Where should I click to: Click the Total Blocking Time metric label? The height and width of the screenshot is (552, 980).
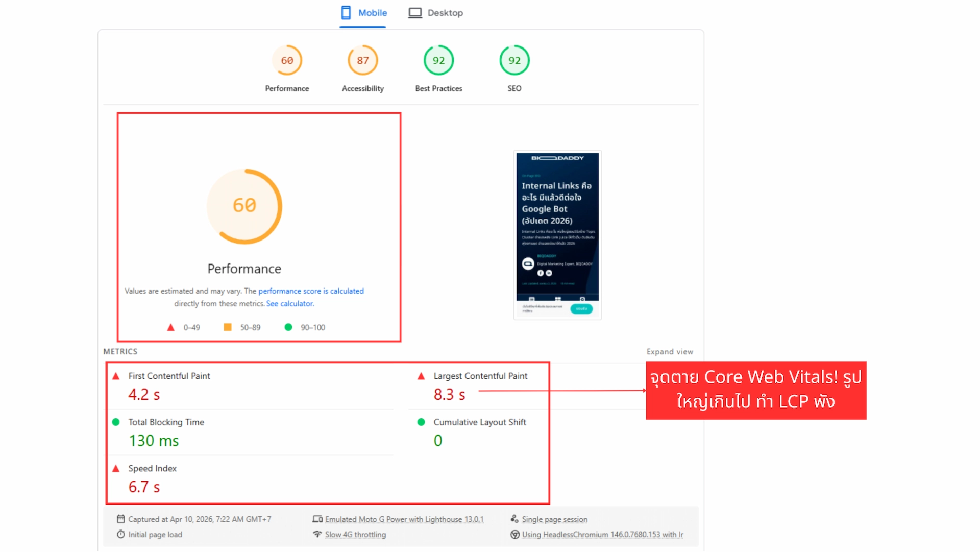coord(166,422)
